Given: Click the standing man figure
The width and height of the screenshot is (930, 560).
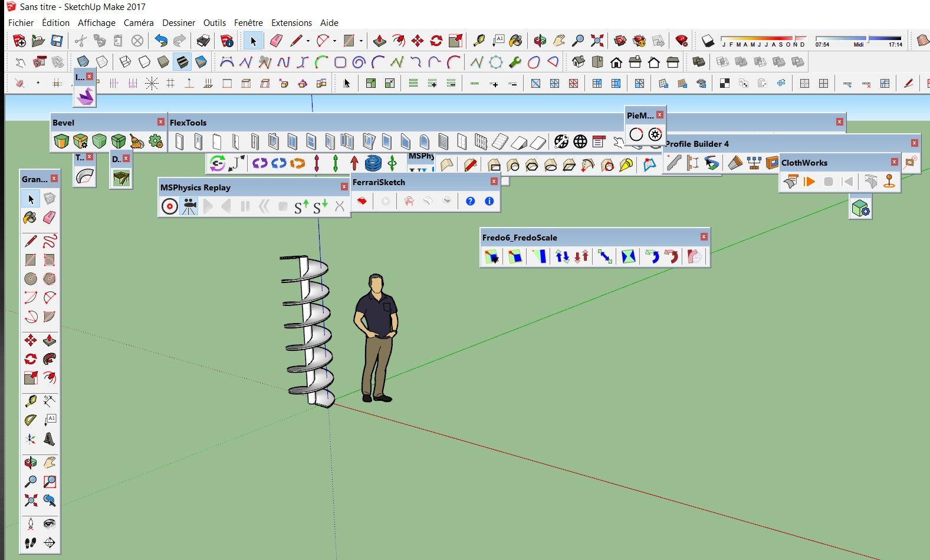Looking at the screenshot, I should 376,338.
